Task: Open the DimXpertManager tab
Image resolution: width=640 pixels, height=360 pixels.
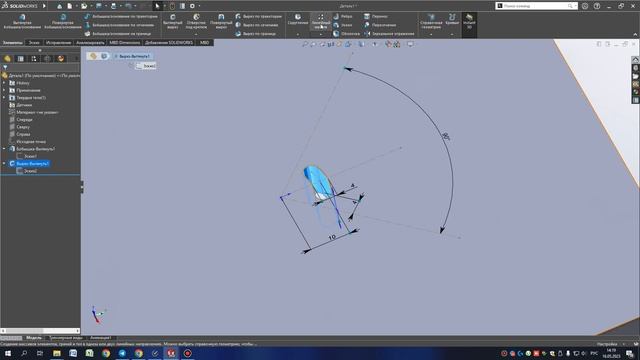Action: click(47, 59)
